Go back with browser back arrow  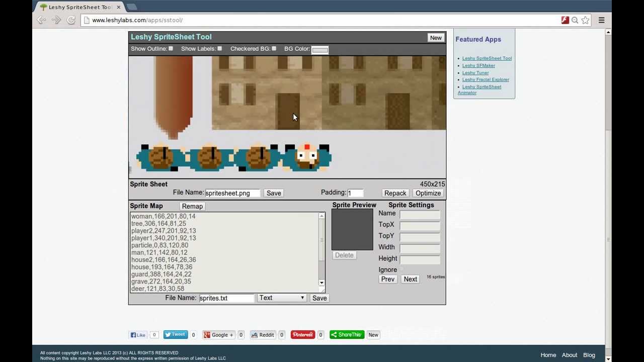coord(41,20)
